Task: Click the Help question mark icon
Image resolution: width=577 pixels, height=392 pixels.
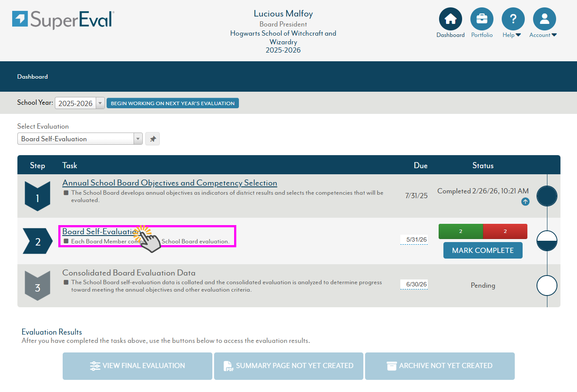Action: tap(513, 19)
